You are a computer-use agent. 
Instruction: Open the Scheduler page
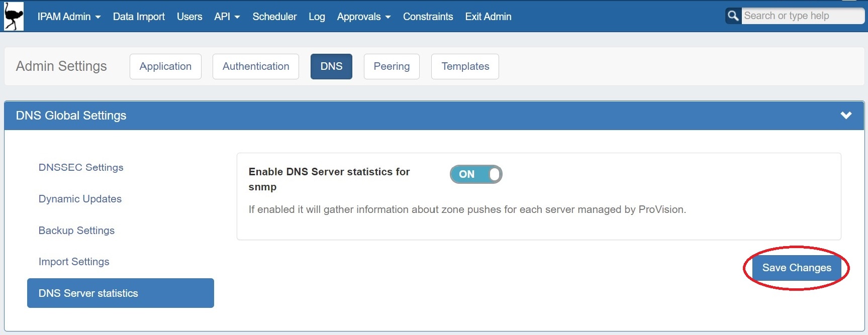click(274, 17)
